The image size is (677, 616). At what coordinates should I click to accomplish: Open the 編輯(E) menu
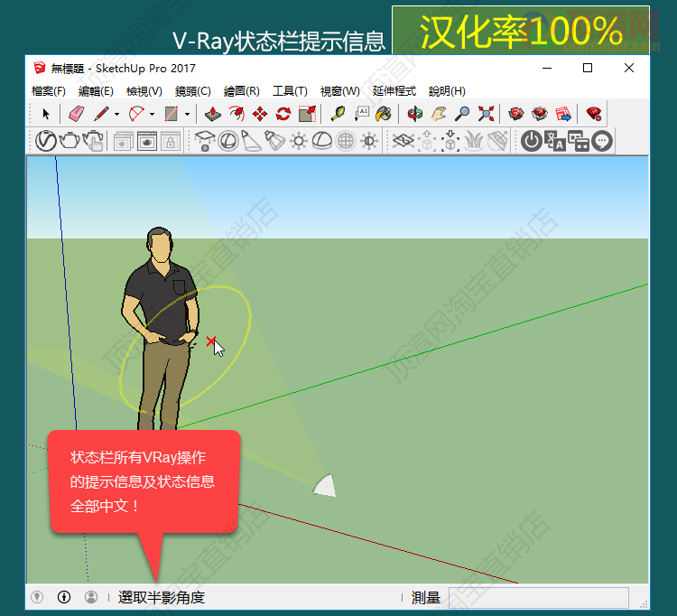[x=96, y=91]
